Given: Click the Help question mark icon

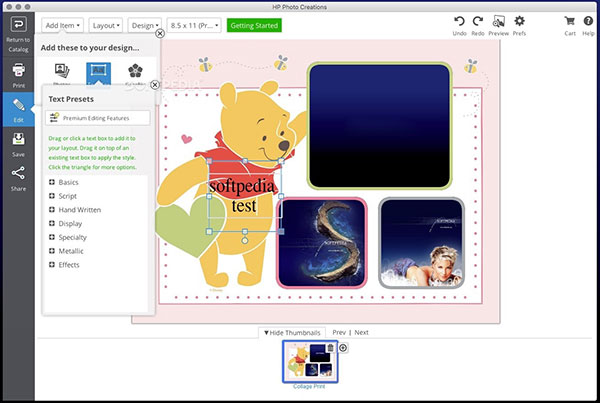Looking at the screenshot, I should coord(588,21).
